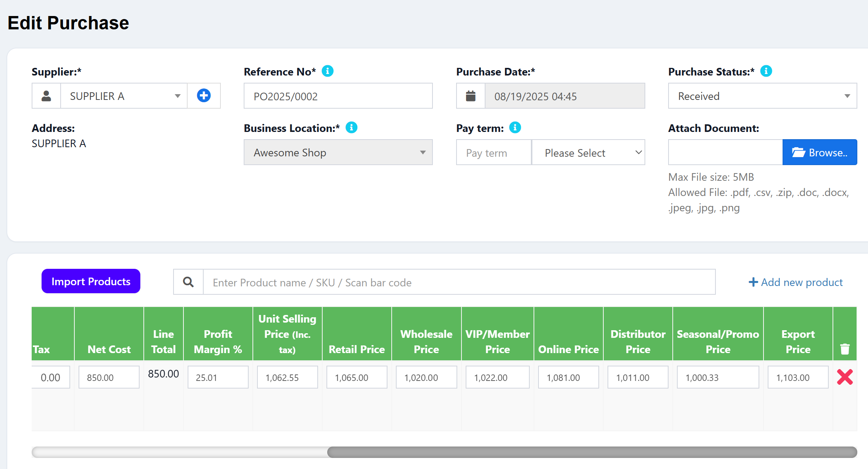Click the Business Location info icon
This screenshot has width=868, height=469.
click(351, 128)
